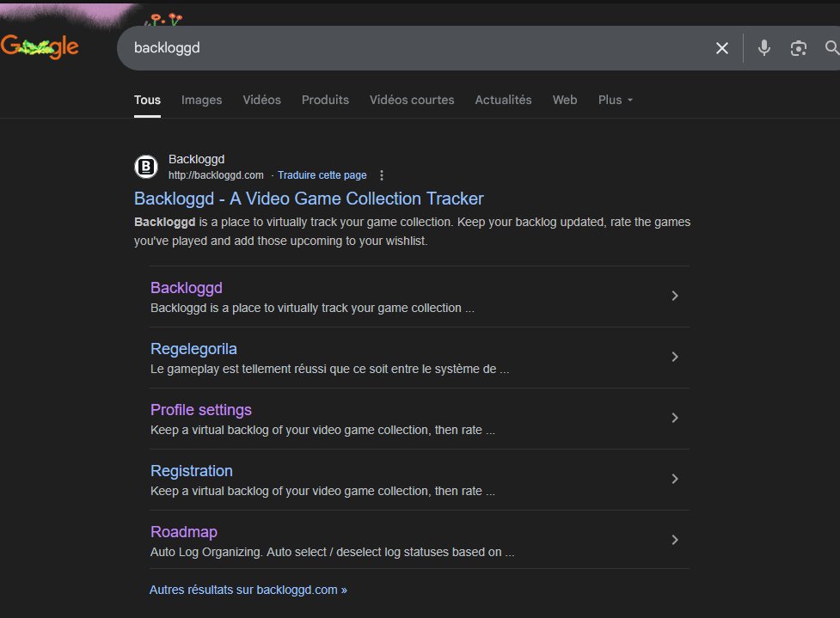This screenshot has width=840, height=618.
Task: Click the Backloggd site favicon
Action: click(x=145, y=167)
